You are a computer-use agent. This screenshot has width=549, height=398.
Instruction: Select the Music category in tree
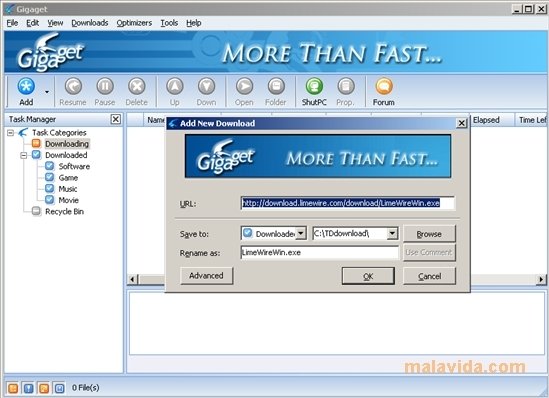click(68, 189)
